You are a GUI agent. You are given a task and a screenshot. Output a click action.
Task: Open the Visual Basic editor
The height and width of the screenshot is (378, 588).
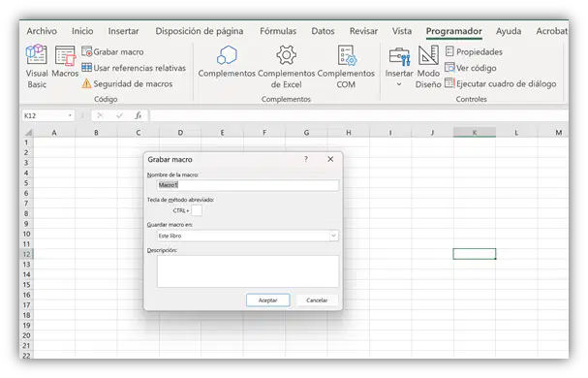tap(37, 66)
